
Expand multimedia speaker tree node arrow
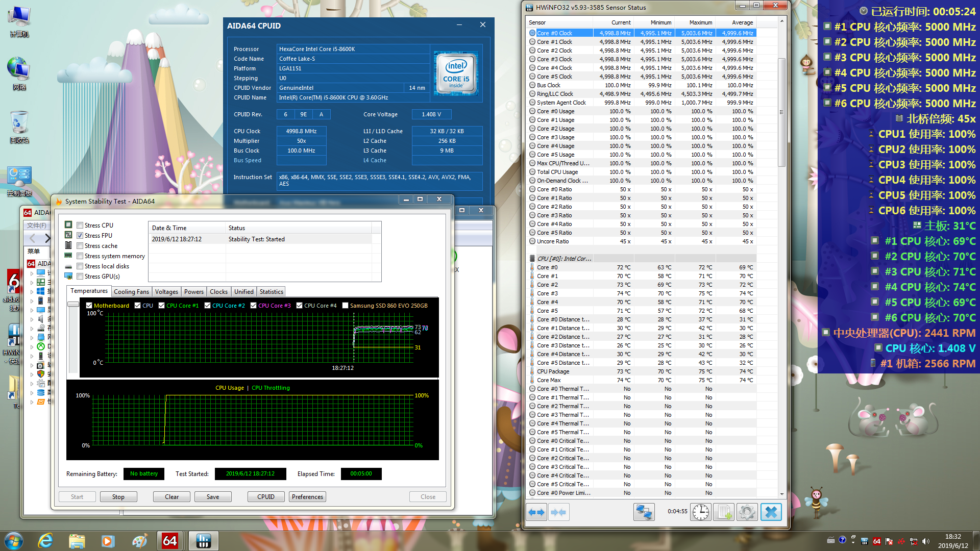click(32, 319)
